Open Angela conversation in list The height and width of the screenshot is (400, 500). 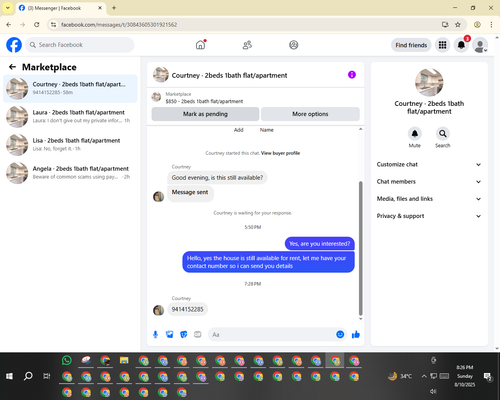[70, 173]
